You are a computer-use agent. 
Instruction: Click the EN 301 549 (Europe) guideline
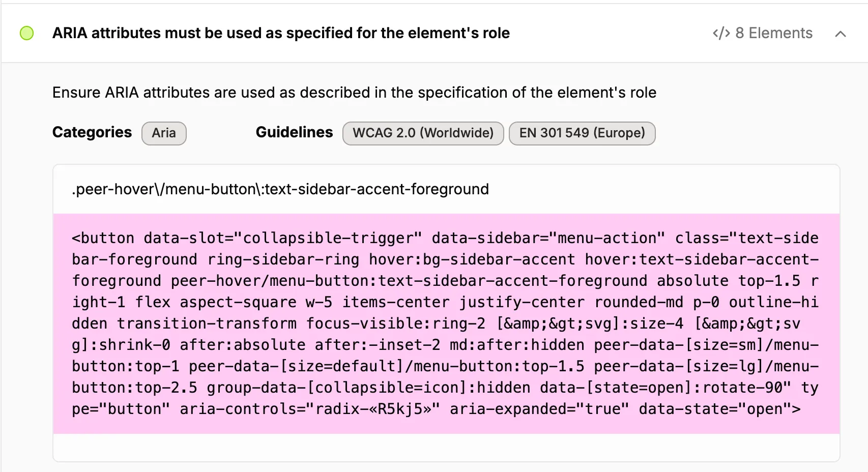pyautogui.click(x=582, y=133)
